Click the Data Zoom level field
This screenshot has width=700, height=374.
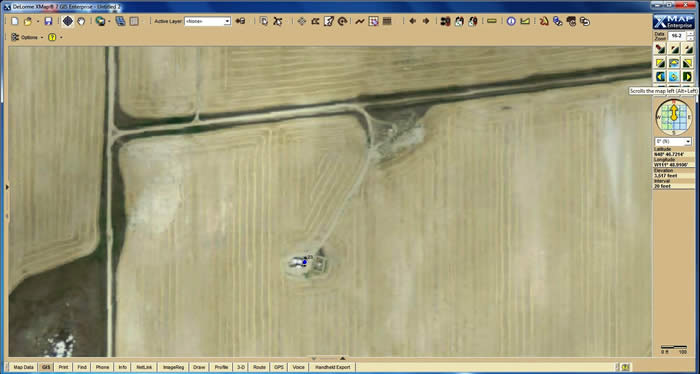coord(676,36)
